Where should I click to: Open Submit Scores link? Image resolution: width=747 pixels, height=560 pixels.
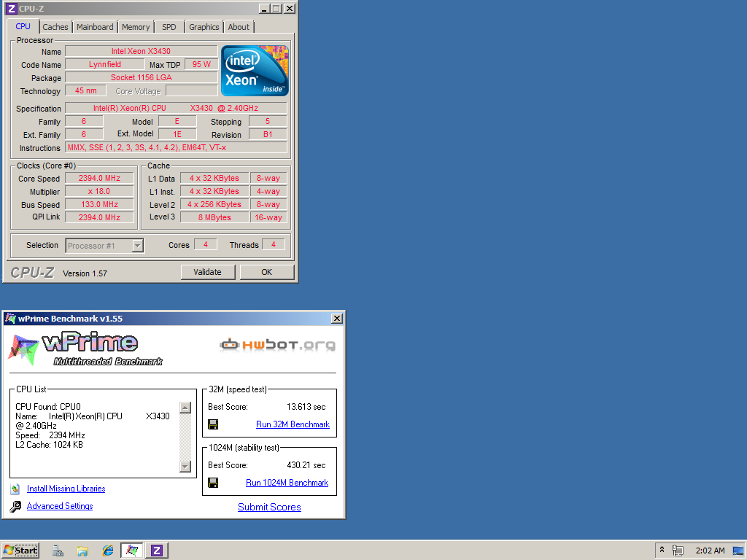click(270, 507)
